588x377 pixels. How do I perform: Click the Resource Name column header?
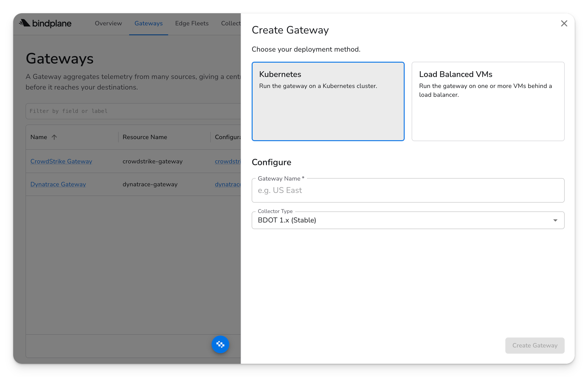coord(145,137)
